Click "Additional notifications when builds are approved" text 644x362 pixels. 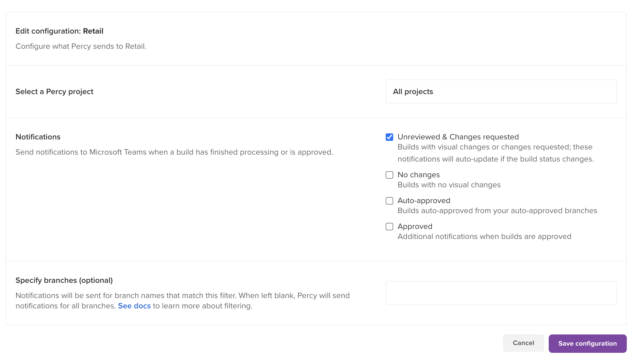[484, 236]
